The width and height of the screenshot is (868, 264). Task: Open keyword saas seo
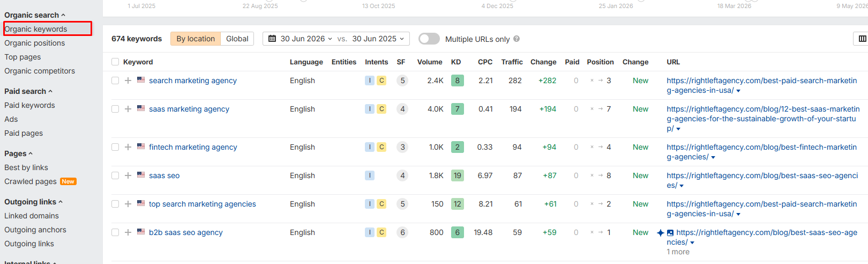tap(164, 175)
